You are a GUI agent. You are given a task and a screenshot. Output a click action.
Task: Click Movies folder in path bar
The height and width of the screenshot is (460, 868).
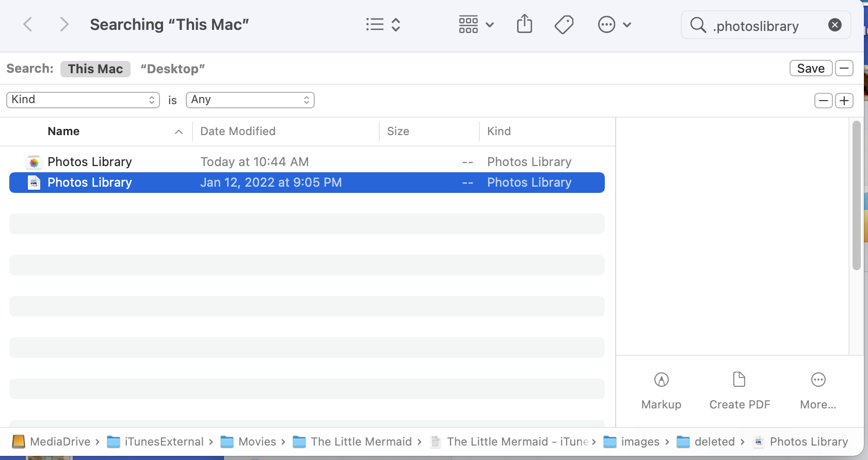(248, 441)
